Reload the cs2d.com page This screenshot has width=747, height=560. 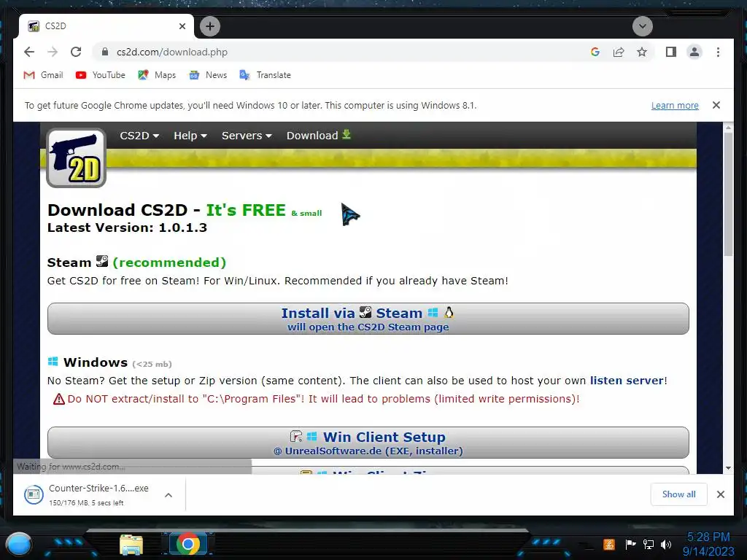point(76,52)
